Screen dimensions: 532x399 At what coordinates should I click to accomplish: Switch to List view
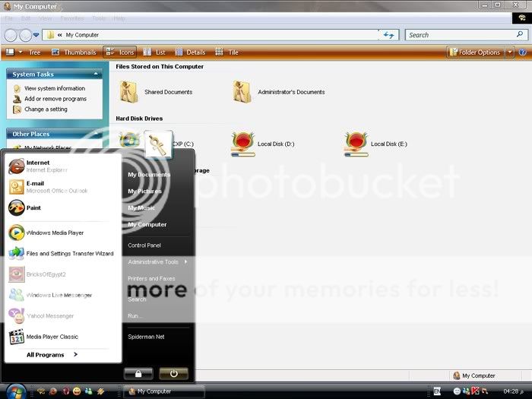click(x=154, y=52)
